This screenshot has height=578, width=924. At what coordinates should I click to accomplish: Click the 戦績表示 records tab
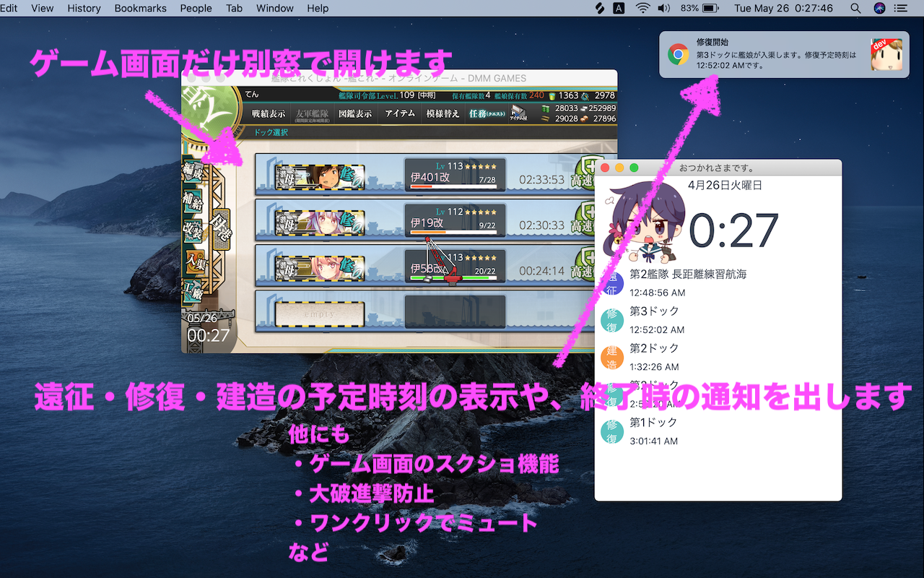(x=268, y=113)
